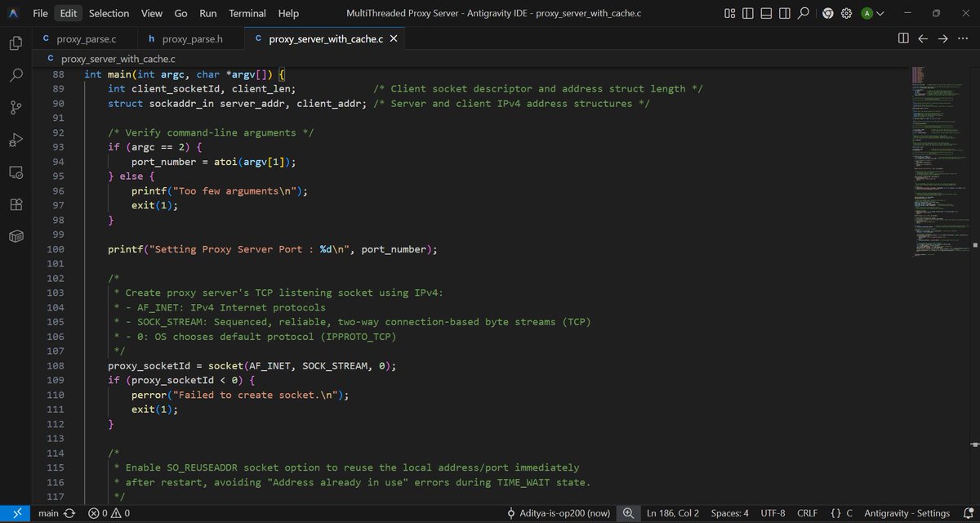
Task: Click the socket(AF_INET, SOCK_STREAM, 0) call
Action: [x=302, y=365]
